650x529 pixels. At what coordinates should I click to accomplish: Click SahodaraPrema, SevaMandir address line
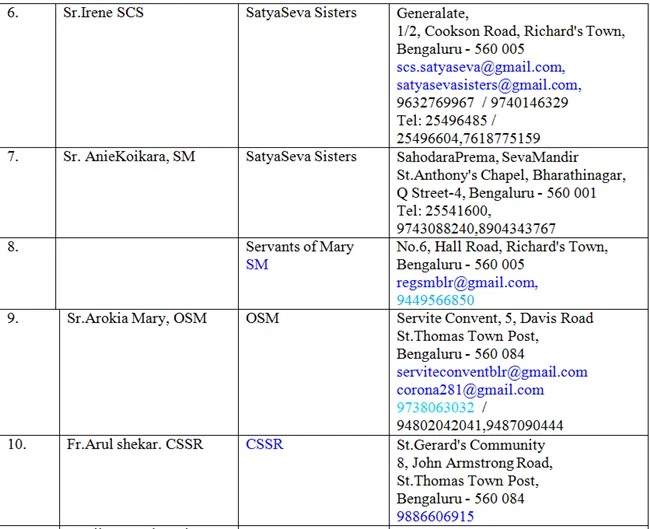coord(488,158)
